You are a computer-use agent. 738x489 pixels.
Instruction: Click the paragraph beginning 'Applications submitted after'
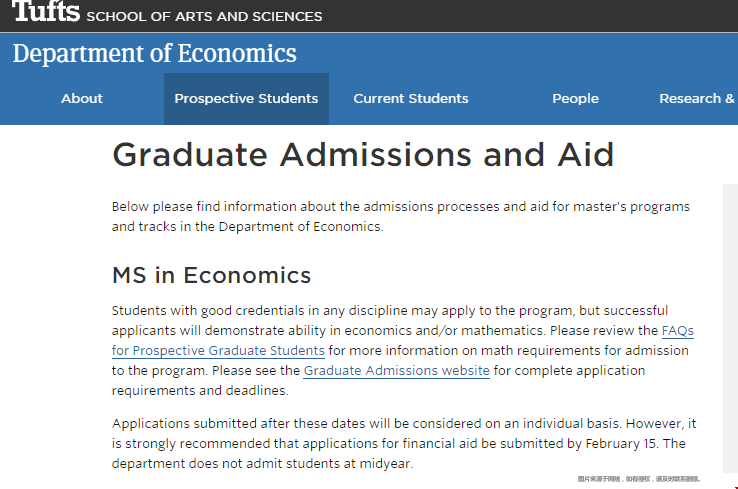404,443
